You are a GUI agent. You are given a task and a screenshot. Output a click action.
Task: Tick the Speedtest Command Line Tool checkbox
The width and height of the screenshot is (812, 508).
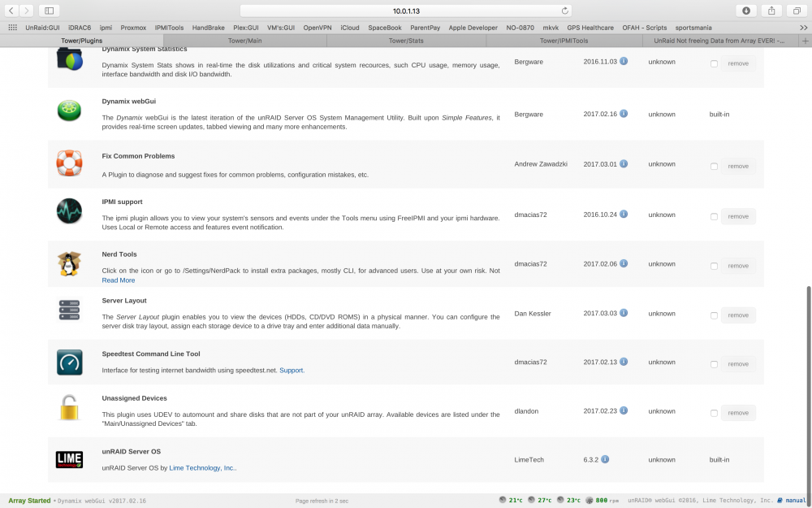(x=714, y=364)
